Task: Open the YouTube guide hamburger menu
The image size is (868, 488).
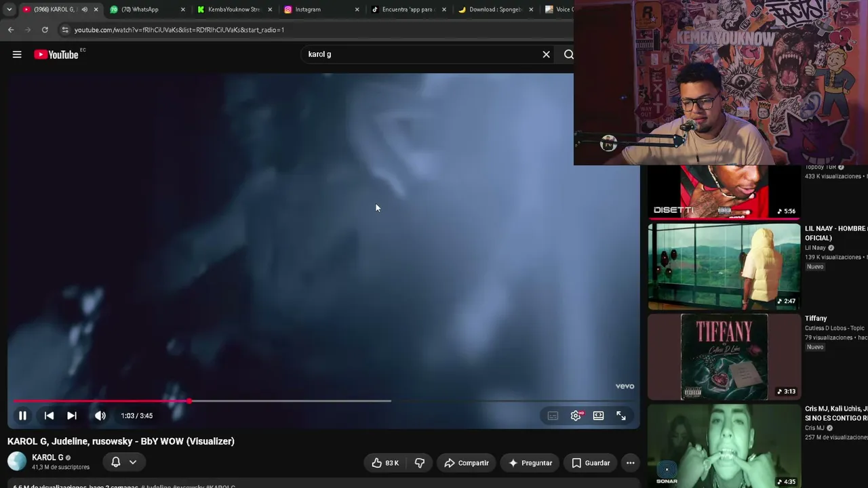Action: (17, 54)
